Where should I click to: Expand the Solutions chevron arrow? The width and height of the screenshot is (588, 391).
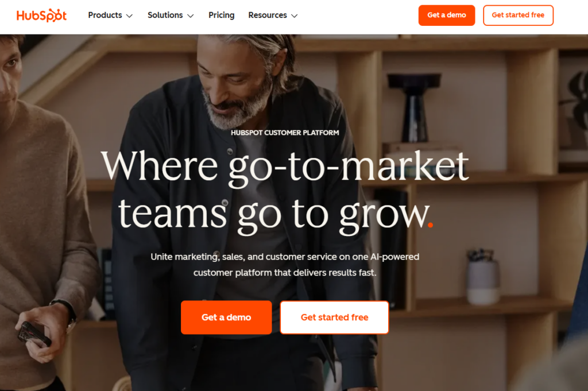pos(191,16)
